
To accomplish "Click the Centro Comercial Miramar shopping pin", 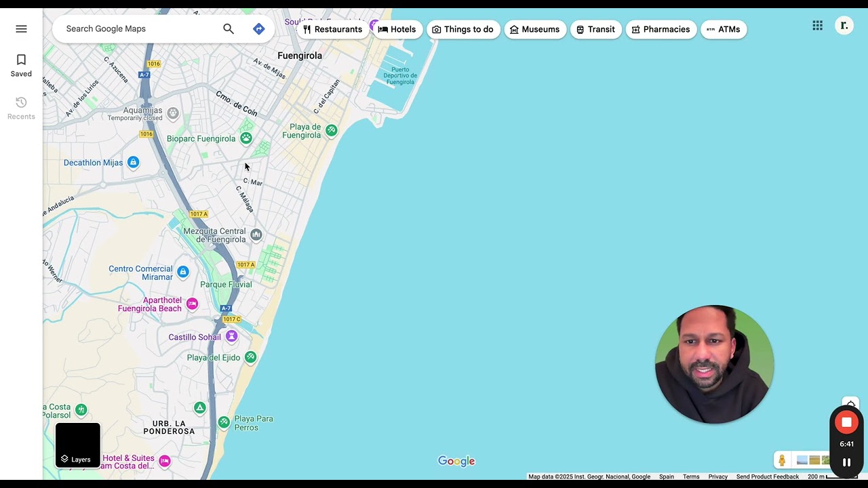I will pyautogui.click(x=182, y=272).
